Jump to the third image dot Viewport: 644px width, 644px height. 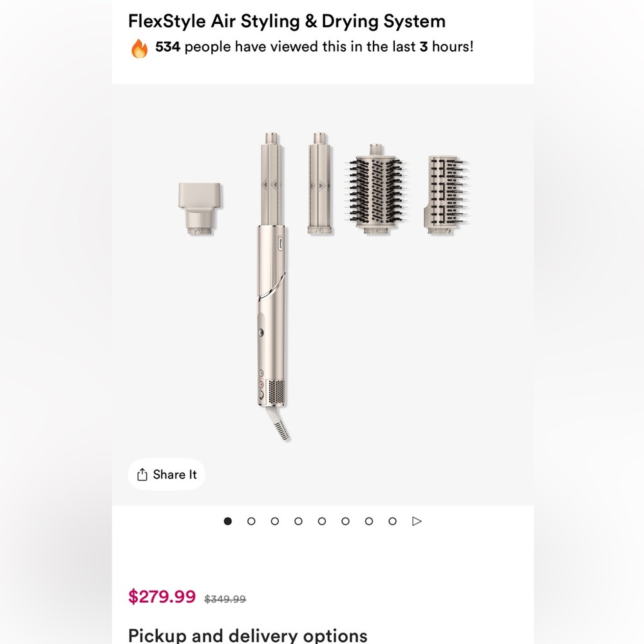275,520
